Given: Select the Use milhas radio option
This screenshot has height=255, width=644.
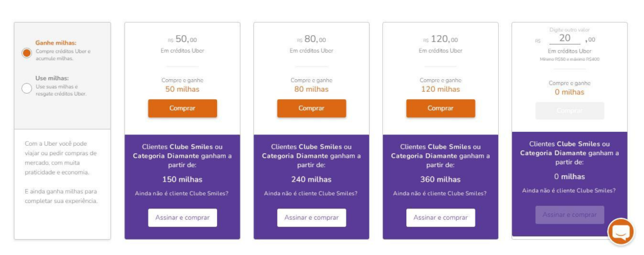Looking at the screenshot, I should click(26, 88).
